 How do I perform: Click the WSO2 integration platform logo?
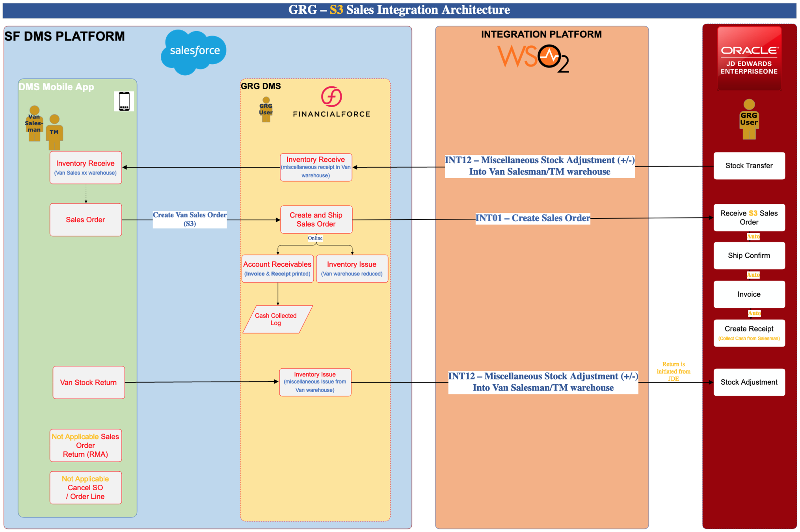point(533,58)
